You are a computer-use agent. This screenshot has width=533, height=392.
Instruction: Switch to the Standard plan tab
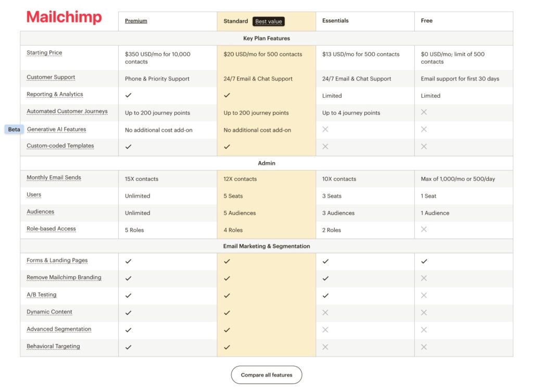click(235, 21)
